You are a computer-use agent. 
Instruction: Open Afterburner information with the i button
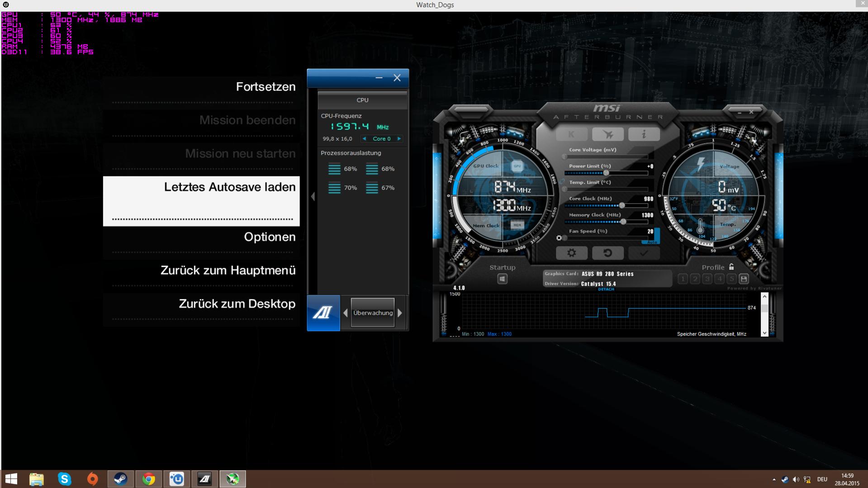[644, 134]
